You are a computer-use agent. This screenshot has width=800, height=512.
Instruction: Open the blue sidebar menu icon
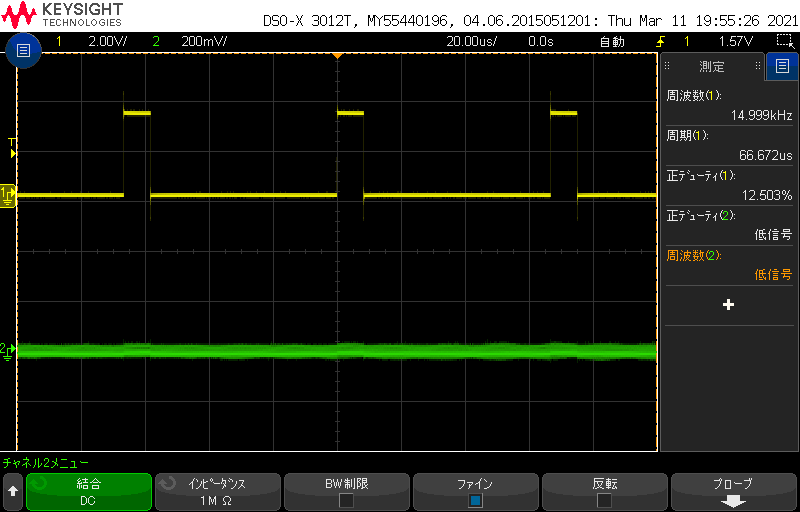tap(782, 67)
